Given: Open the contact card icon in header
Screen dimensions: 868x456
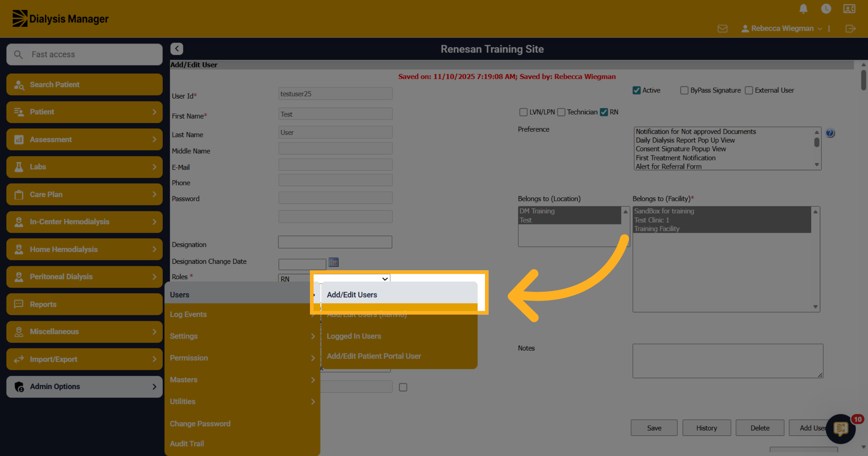Looking at the screenshot, I should (849, 8).
